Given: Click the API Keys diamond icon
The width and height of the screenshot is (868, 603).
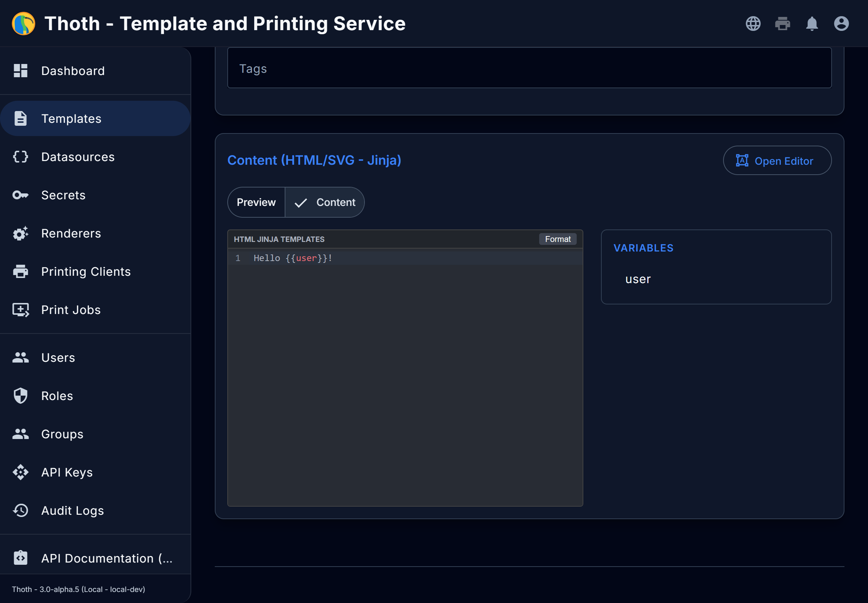Looking at the screenshot, I should coord(20,472).
